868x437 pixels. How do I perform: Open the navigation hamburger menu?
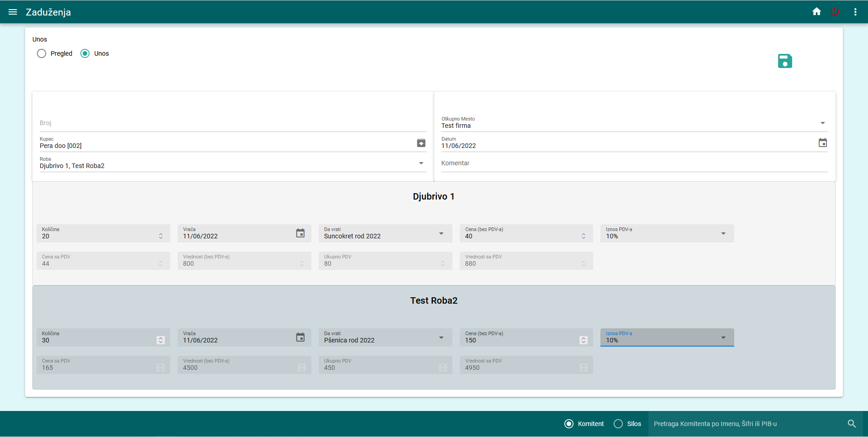tap(12, 12)
